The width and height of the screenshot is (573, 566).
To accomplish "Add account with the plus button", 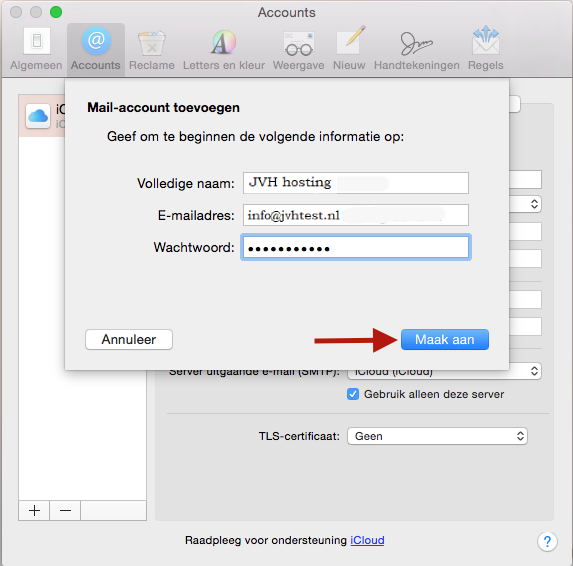I will coord(34,510).
